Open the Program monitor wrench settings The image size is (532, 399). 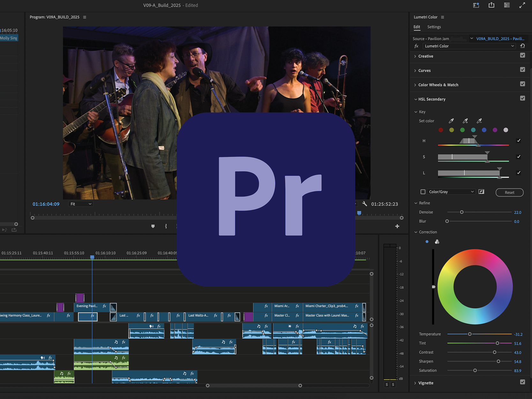coord(364,204)
